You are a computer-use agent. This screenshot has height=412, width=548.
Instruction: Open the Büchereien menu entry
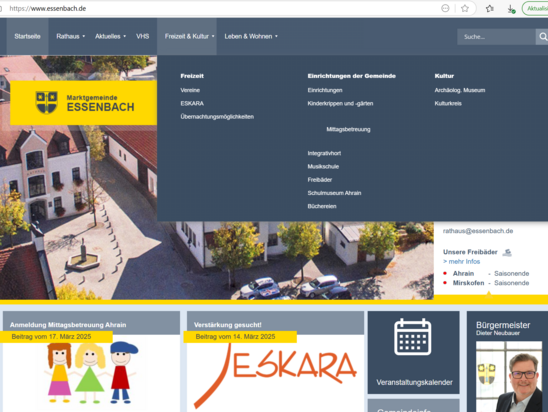[322, 206]
